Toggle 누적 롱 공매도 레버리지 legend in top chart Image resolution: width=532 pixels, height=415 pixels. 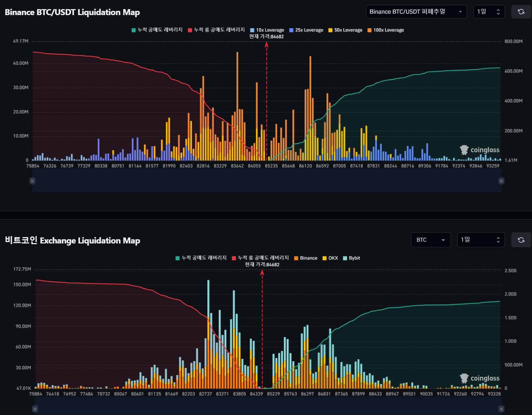[216, 30]
